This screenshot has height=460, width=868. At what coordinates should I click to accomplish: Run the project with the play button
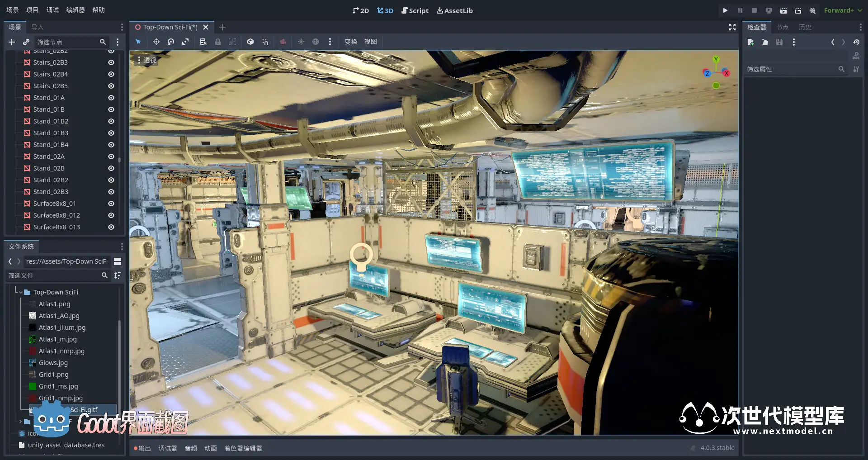click(x=725, y=10)
